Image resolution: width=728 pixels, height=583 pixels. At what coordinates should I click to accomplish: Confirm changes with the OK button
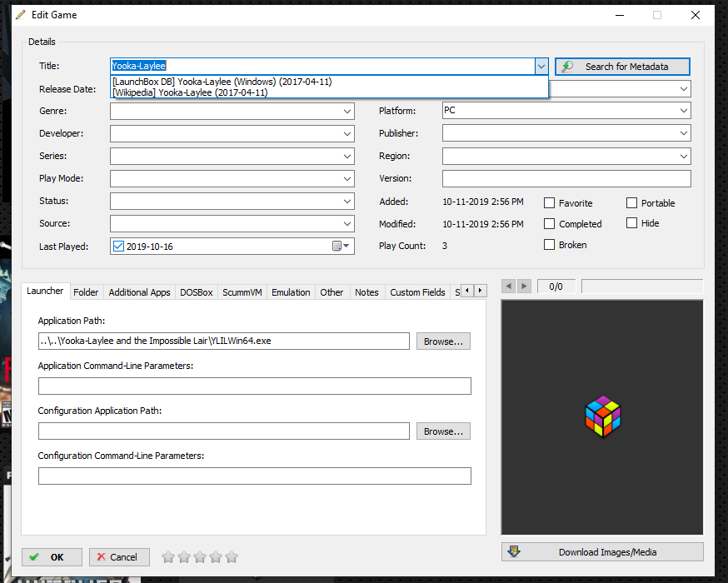point(52,557)
